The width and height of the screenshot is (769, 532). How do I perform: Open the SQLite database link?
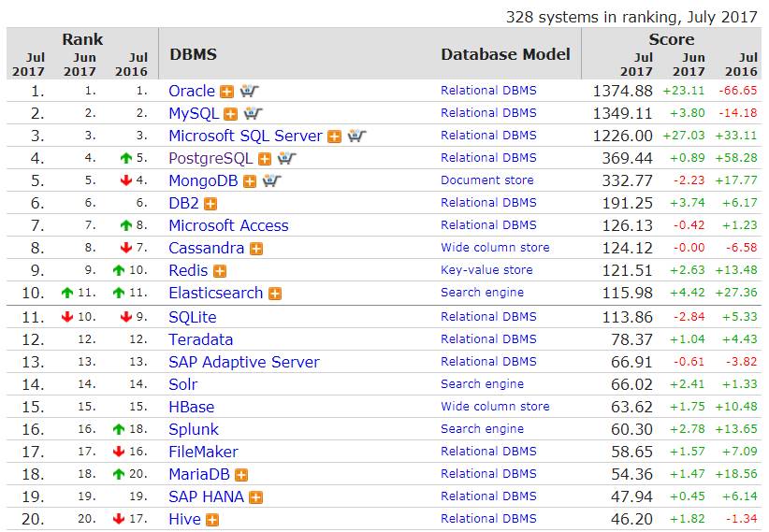tap(192, 317)
